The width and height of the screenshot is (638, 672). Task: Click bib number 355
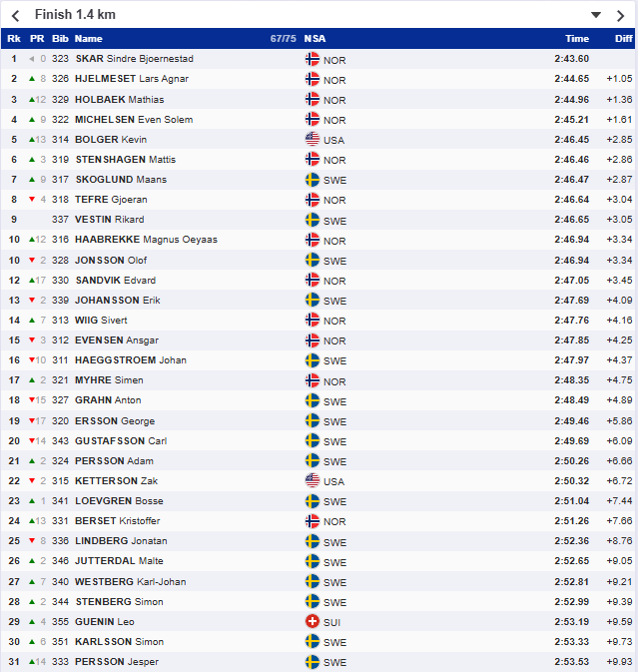[60, 621]
